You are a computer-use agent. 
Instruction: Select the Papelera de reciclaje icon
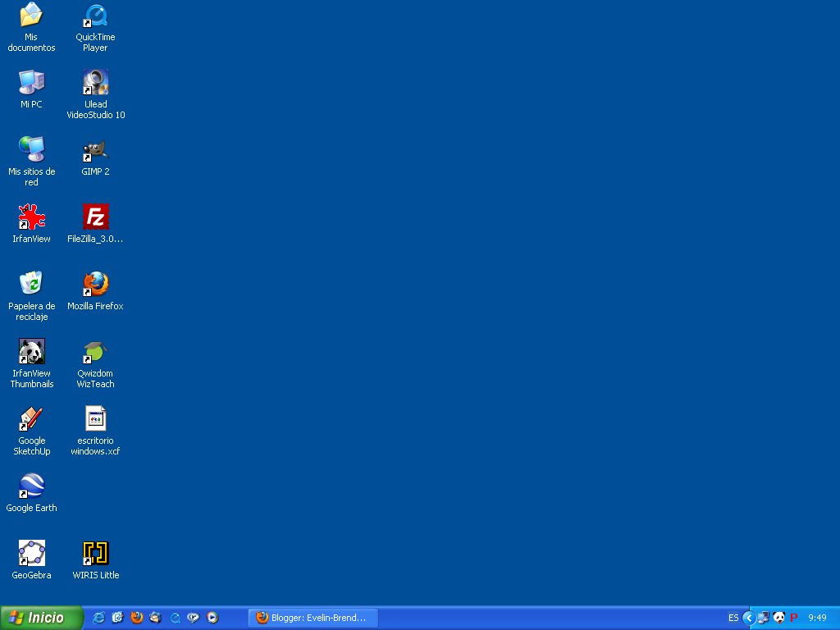click(x=31, y=284)
